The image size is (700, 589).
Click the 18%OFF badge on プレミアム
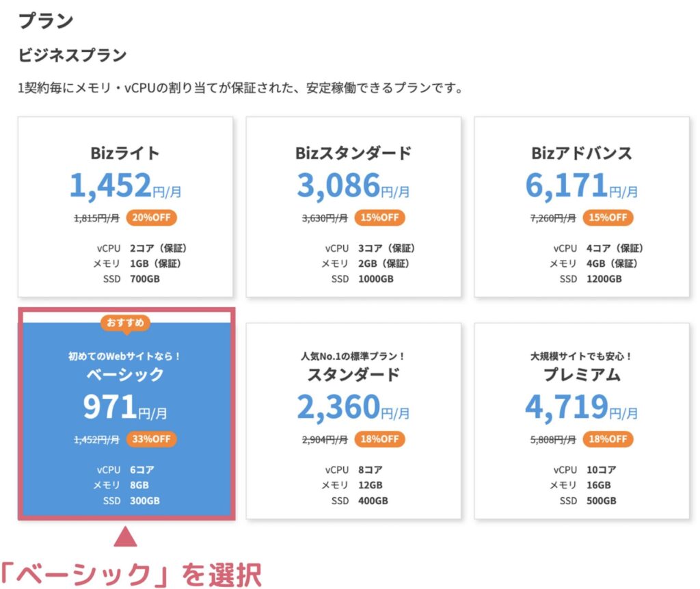tap(608, 439)
